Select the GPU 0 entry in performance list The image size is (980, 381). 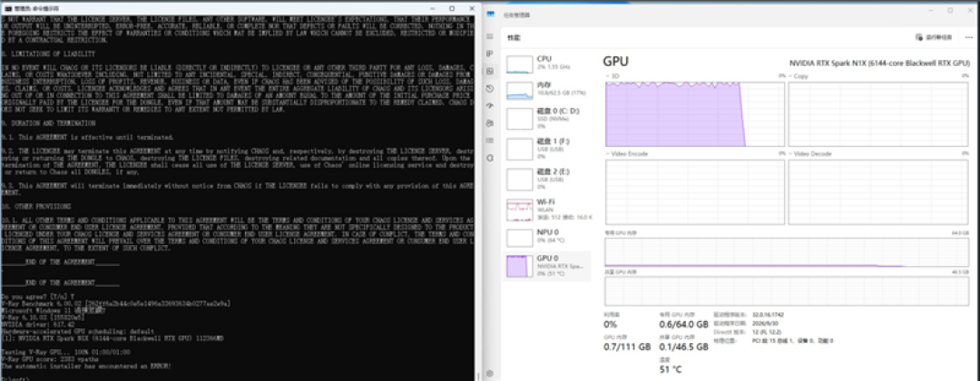[x=547, y=266]
